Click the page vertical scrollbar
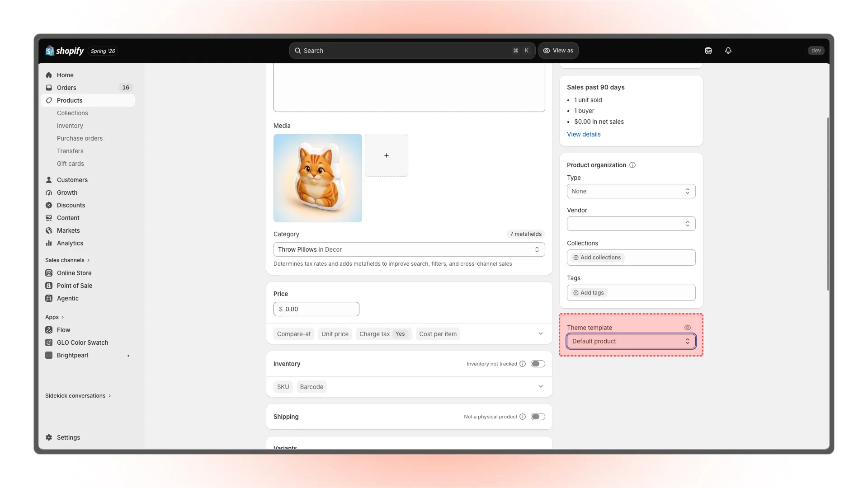This screenshot has height=488, width=868. [x=828, y=204]
